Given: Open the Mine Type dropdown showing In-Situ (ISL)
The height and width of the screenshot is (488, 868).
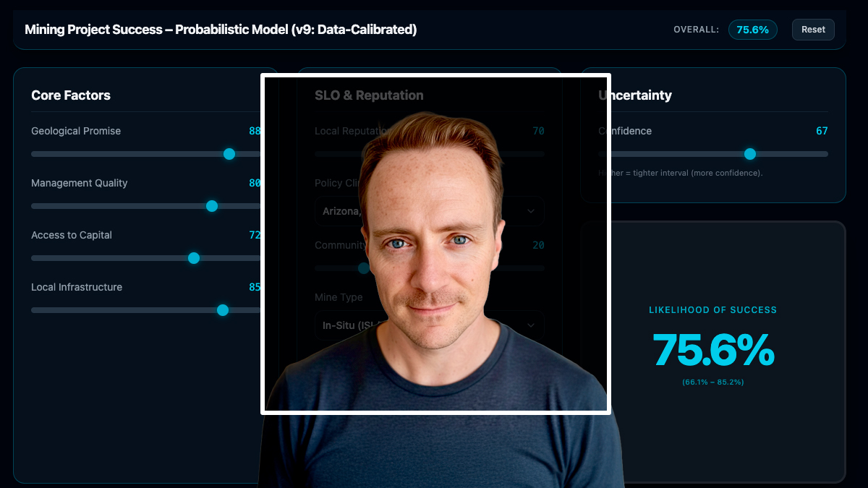Looking at the screenshot, I should (430, 325).
